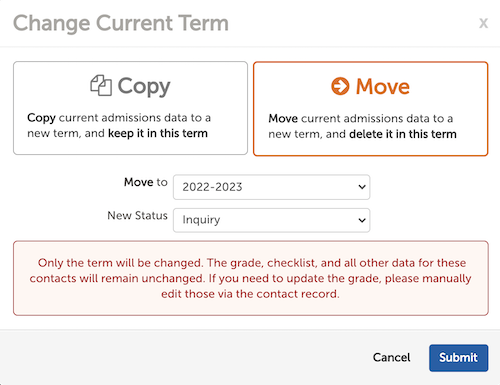Click the 'Change Current Term' dialog title

point(121,23)
